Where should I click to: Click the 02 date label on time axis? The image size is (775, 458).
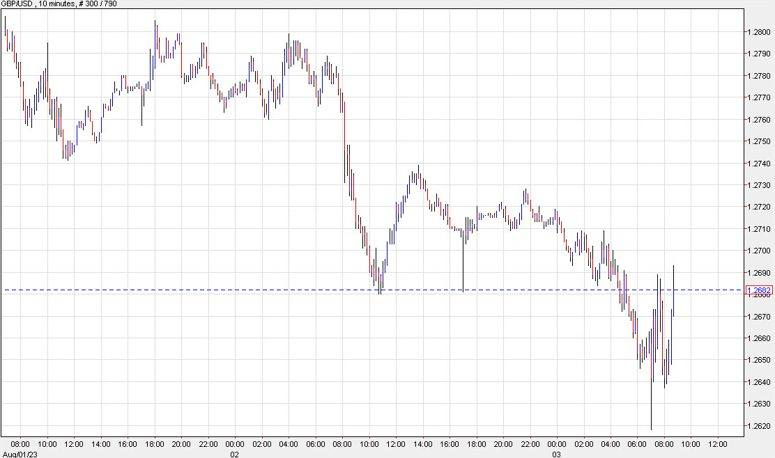tap(234, 452)
